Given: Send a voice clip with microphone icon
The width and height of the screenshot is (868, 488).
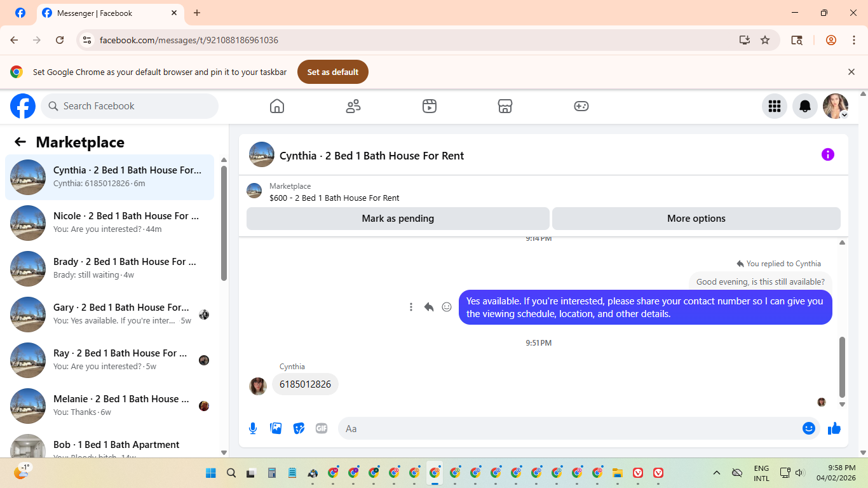Looking at the screenshot, I should point(253,428).
